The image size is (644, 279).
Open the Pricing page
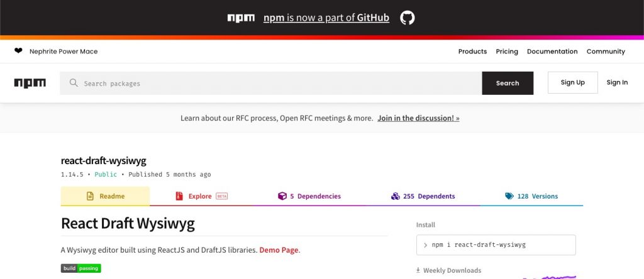coord(507,52)
